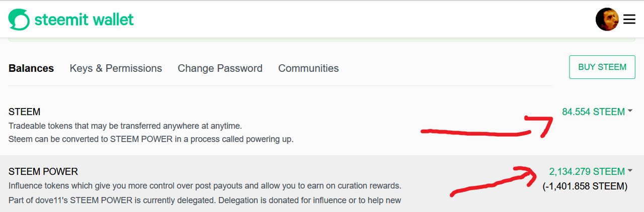Select the Communities tab
Screen dimensions: 644x212
308,68
